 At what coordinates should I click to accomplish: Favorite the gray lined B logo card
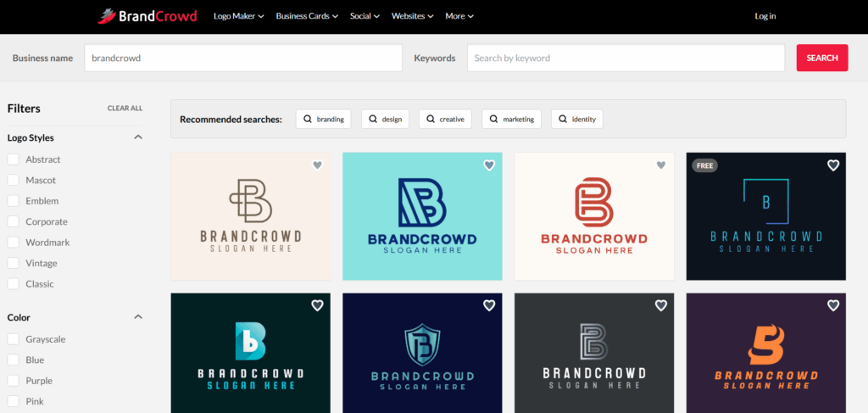click(x=661, y=305)
